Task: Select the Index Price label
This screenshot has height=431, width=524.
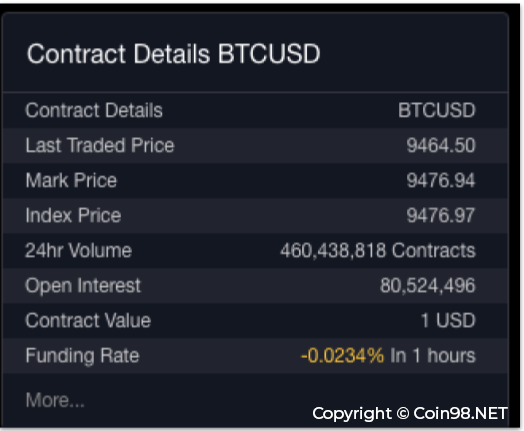Action: [x=73, y=215]
